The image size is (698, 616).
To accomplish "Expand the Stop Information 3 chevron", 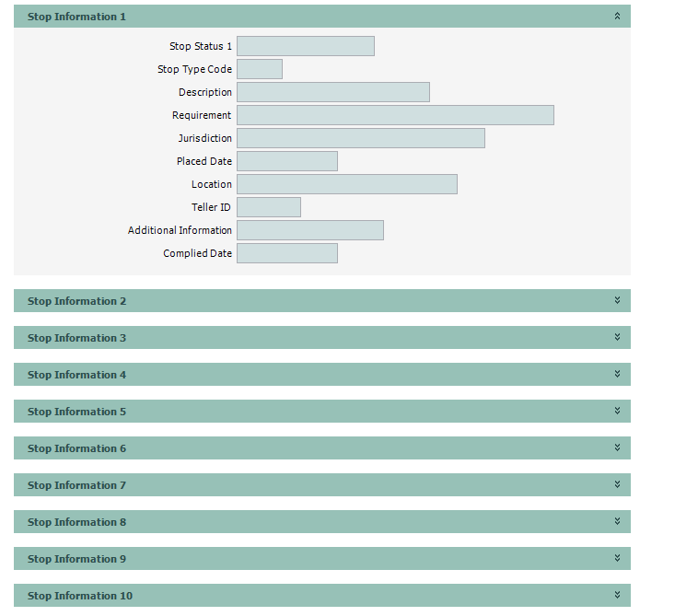I will [x=617, y=338].
